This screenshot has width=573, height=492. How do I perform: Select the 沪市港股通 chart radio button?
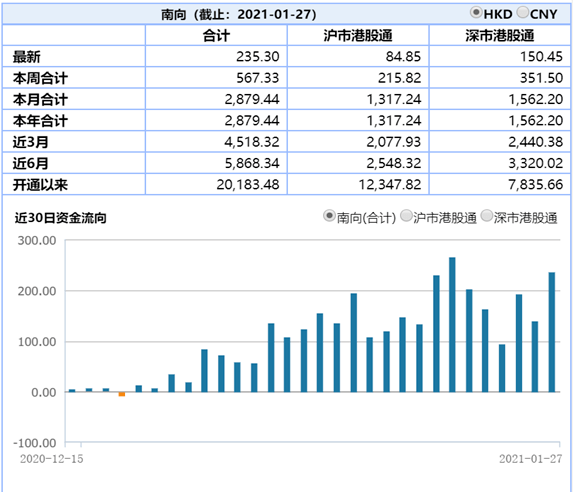[406, 216]
